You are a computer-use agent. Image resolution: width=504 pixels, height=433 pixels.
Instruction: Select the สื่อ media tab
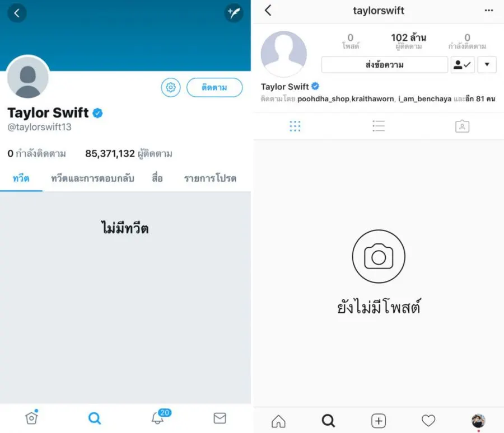coord(157,178)
